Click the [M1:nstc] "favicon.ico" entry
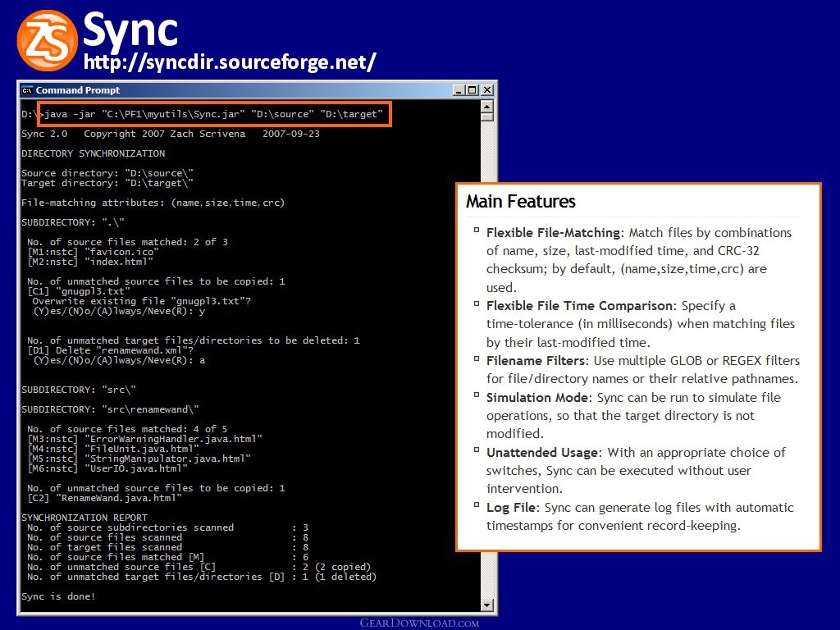The width and height of the screenshot is (840, 630). pos(94,252)
